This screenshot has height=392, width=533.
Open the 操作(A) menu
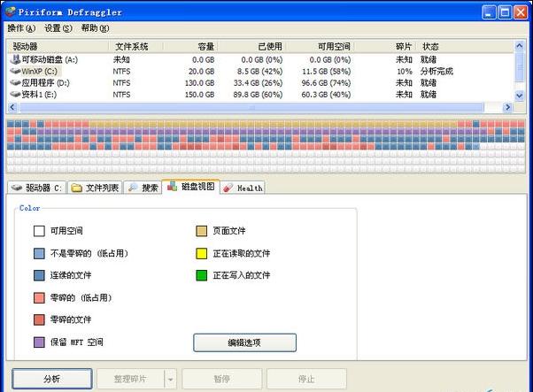[x=21, y=28]
